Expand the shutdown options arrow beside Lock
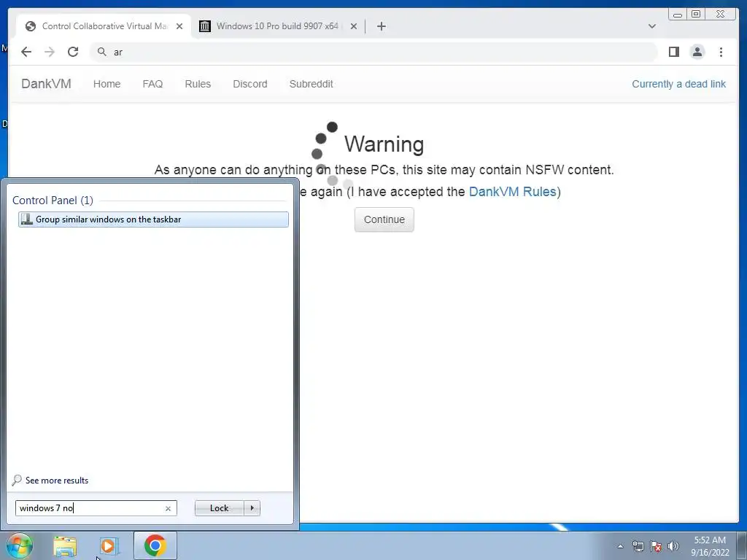The image size is (747, 560). click(x=252, y=508)
